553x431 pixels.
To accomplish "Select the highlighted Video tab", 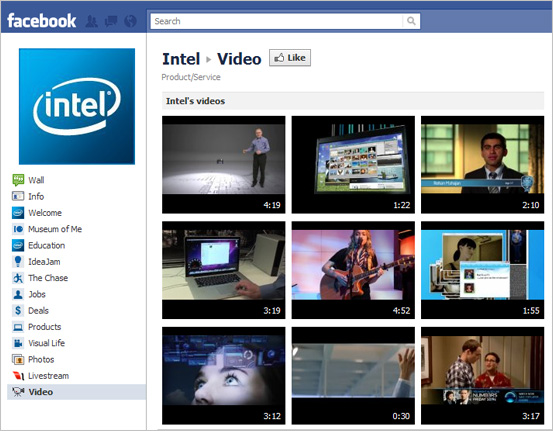I will coord(76,392).
